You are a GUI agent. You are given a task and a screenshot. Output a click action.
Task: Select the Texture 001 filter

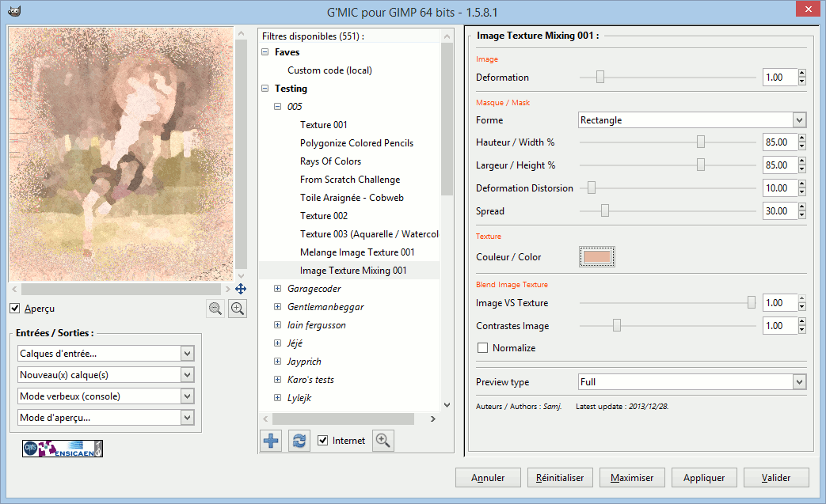pyautogui.click(x=323, y=125)
